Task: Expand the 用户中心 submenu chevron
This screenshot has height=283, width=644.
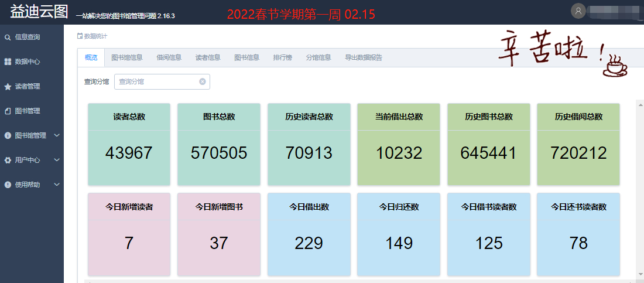Action: 57,160
